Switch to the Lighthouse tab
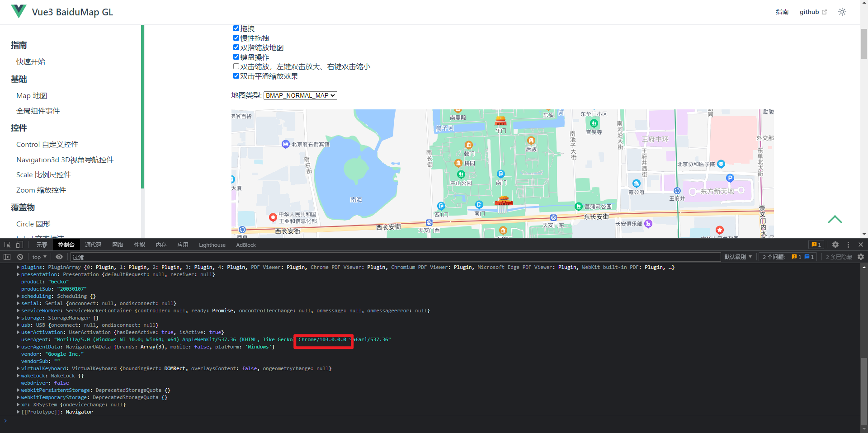This screenshot has height=433, width=868. point(212,245)
